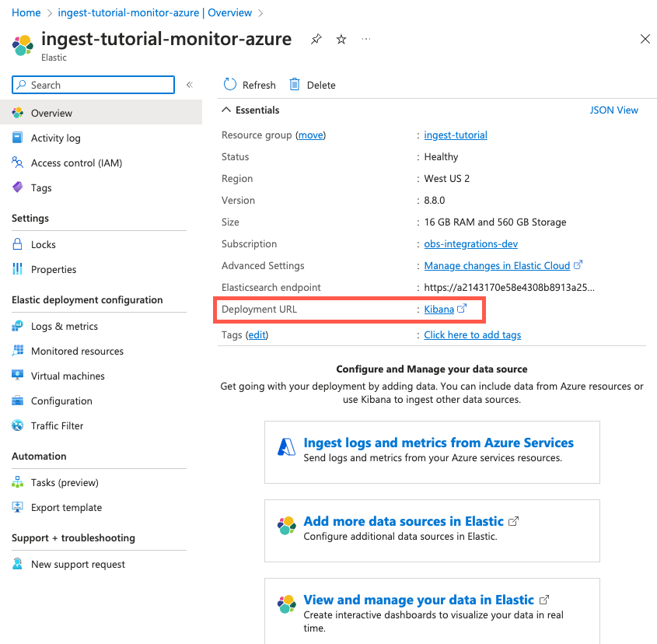657x644 pixels.
Task: Mark resource as favorite with star icon
Action: click(341, 38)
